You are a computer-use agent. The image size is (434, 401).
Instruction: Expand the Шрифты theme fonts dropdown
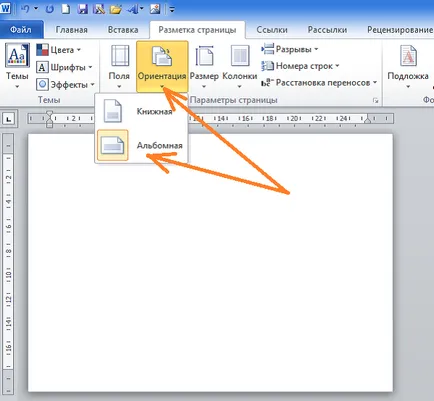pos(64,67)
